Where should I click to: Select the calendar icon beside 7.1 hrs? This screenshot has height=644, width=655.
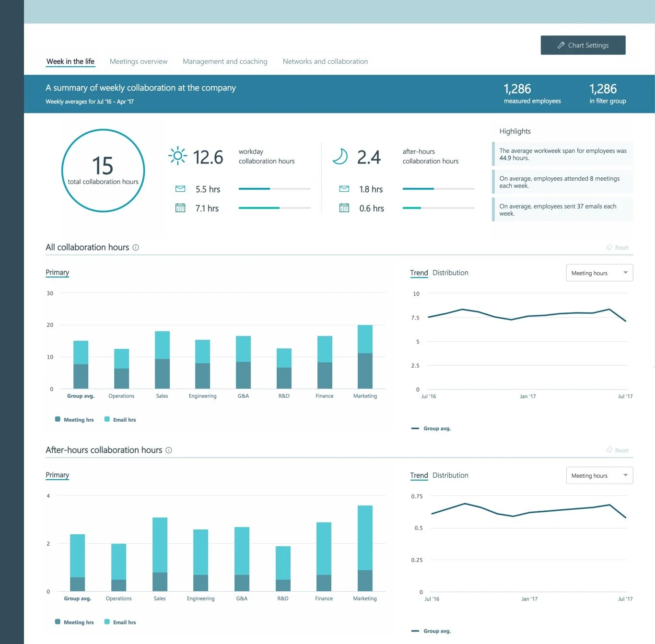[180, 208]
